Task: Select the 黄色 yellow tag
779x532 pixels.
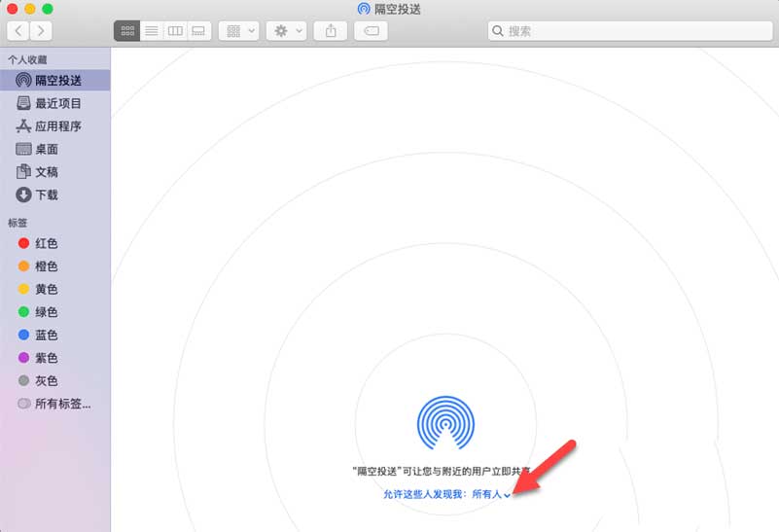Action: pyautogui.click(x=55, y=289)
